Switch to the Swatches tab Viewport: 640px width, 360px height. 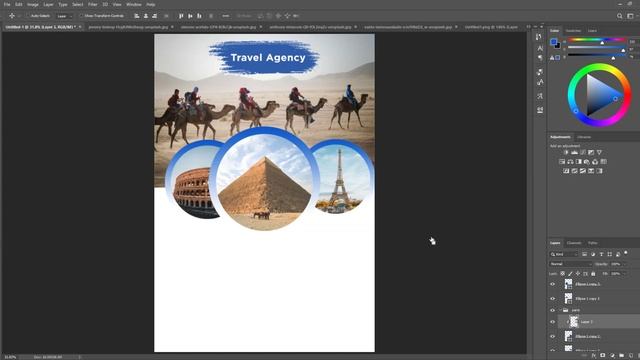[x=573, y=31]
